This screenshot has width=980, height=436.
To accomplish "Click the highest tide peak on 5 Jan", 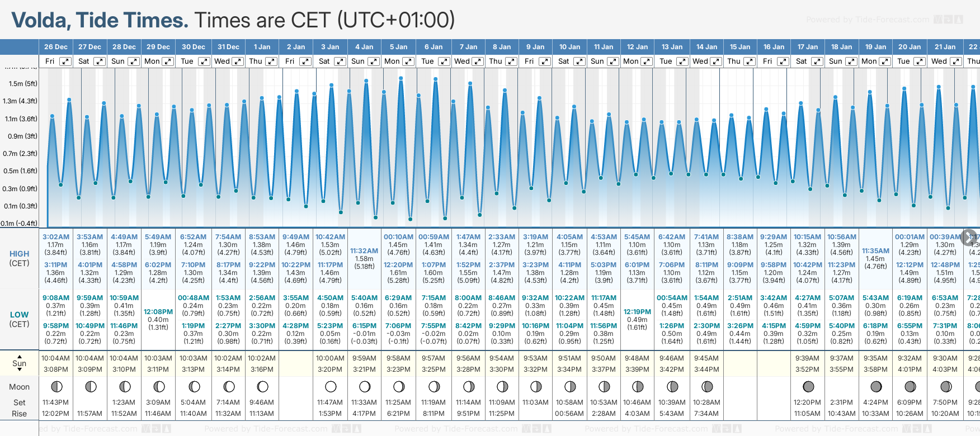I will (401, 79).
